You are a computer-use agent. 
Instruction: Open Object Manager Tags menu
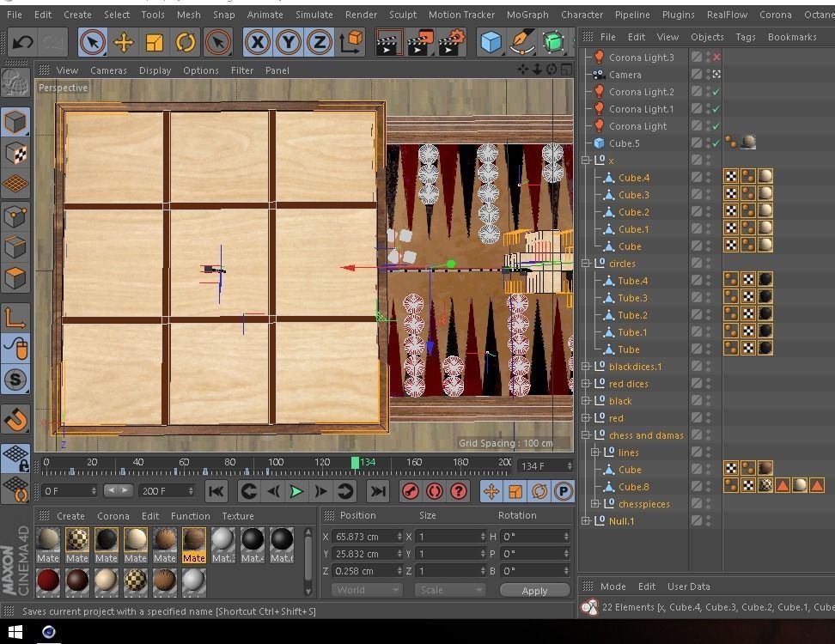click(746, 37)
